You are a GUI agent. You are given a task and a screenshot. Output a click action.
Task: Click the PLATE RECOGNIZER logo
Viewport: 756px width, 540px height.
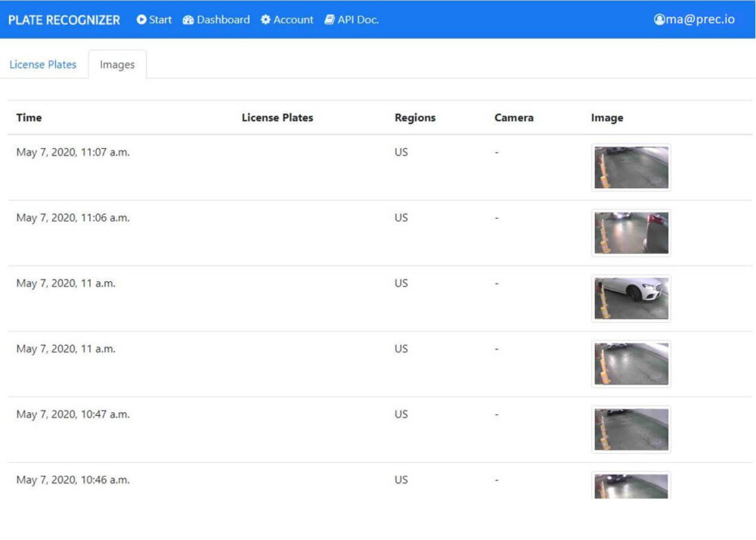[64, 20]
